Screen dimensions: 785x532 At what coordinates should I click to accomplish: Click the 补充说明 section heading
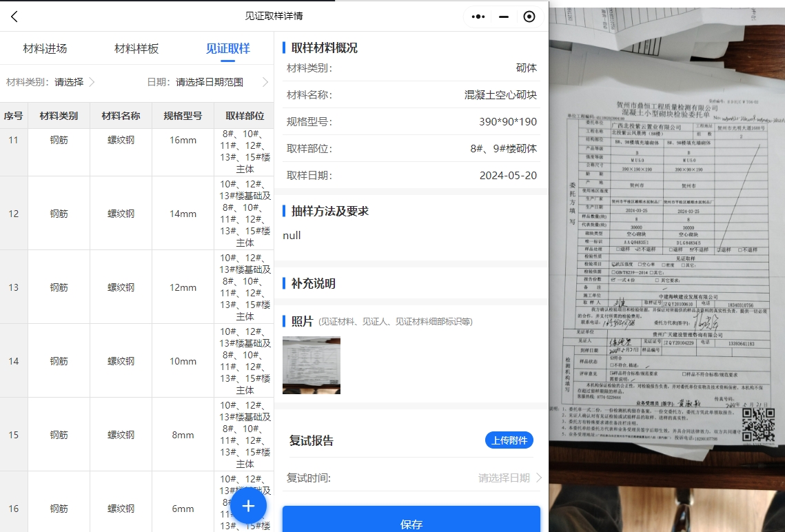(x=314, y=284)
